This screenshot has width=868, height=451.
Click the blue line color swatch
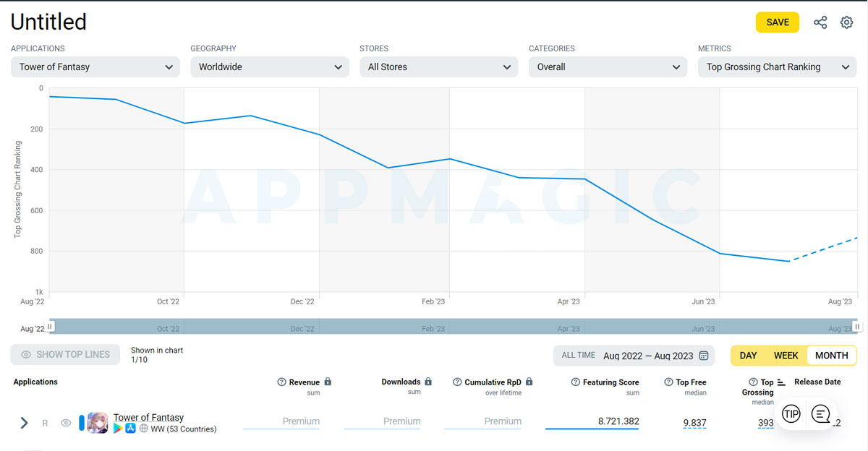(x=82, y=423)
